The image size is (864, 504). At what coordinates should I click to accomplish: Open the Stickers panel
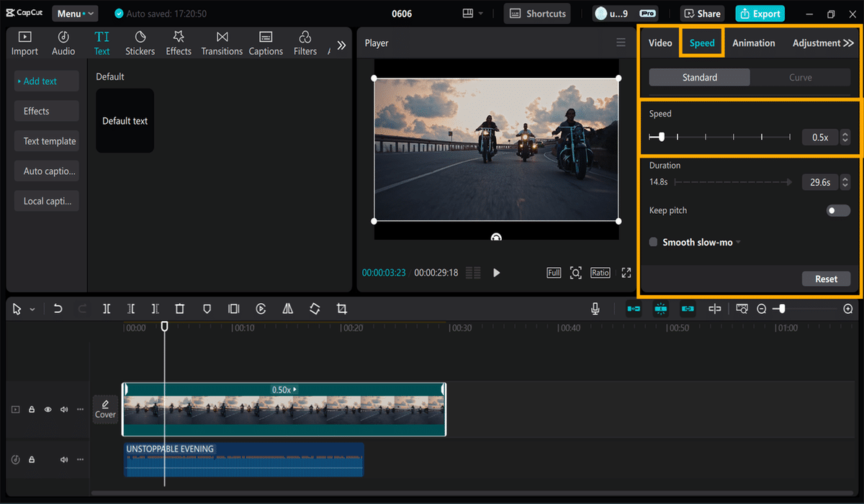pyautogui.click(x=140, y=43)
